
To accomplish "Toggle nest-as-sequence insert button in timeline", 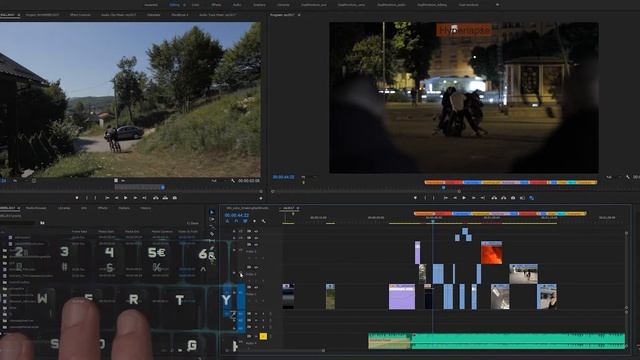I will coord(227,221).
